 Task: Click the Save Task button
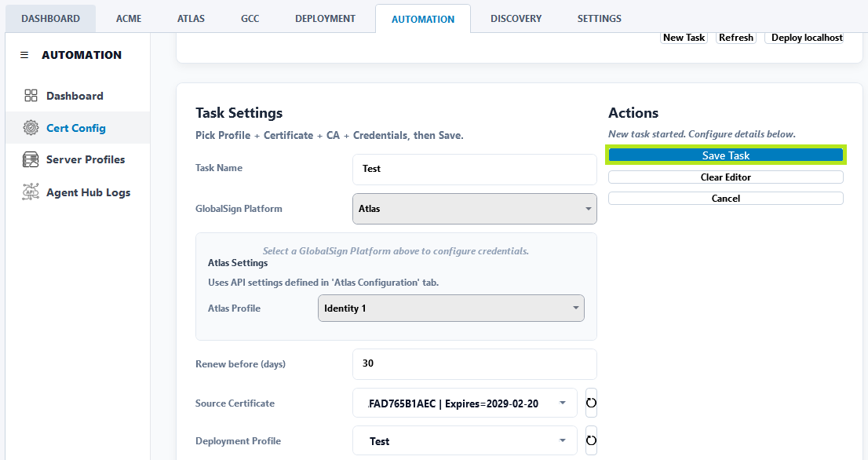(x=726, y=155)
